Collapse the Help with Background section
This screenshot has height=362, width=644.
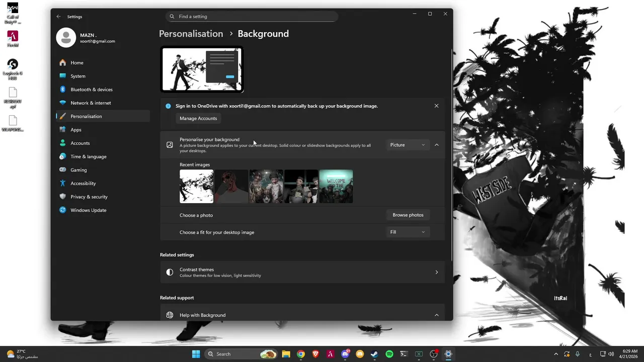436,315
